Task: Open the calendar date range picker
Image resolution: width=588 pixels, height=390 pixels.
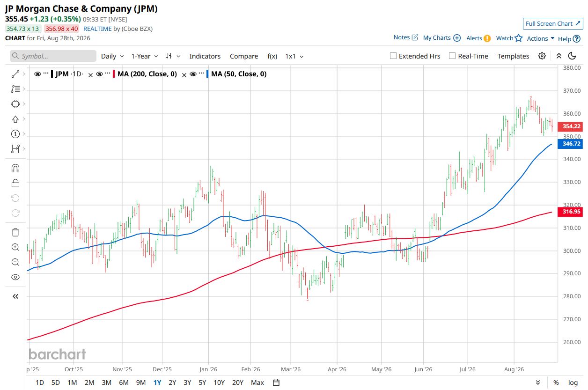Action: [276, 383]
